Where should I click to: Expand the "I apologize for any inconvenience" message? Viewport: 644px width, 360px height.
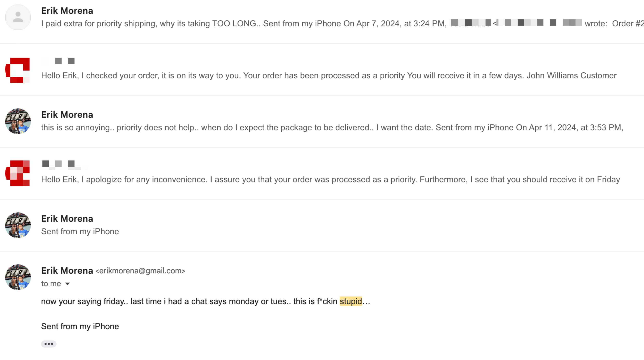[x=325, y=179]
